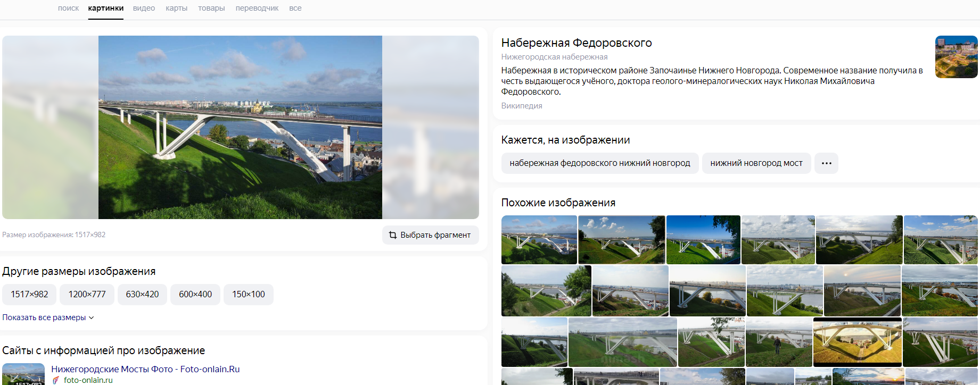Screen dimensions: 980x385
Task: Go to the карты tab
Action: pos(176,8)
